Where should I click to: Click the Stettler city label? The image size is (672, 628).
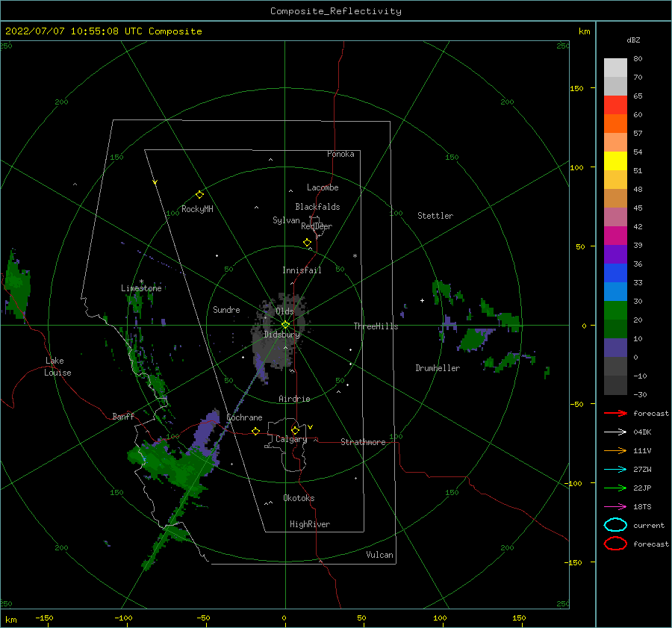click(x=435, y=216)
